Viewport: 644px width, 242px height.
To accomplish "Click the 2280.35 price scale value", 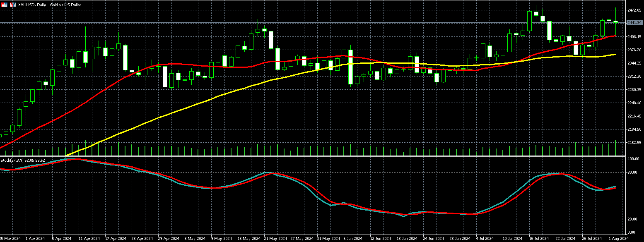I will pyautogui.click(x=634, y=89).
